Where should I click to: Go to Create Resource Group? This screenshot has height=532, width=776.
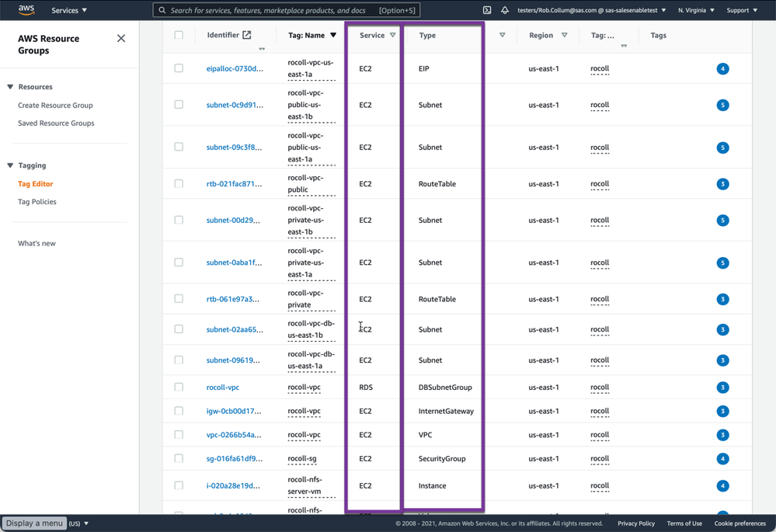pyautogui.click(x=55, y=106)
